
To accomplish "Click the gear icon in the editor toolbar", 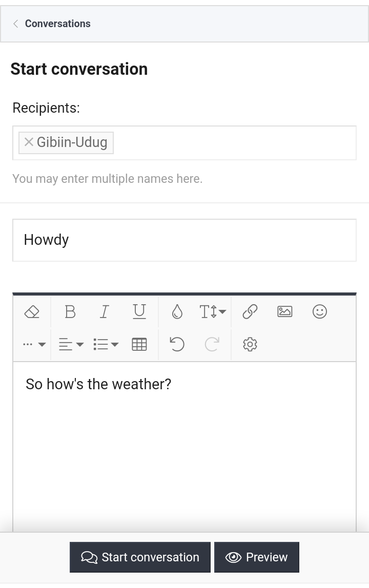I will coord(250,344).
